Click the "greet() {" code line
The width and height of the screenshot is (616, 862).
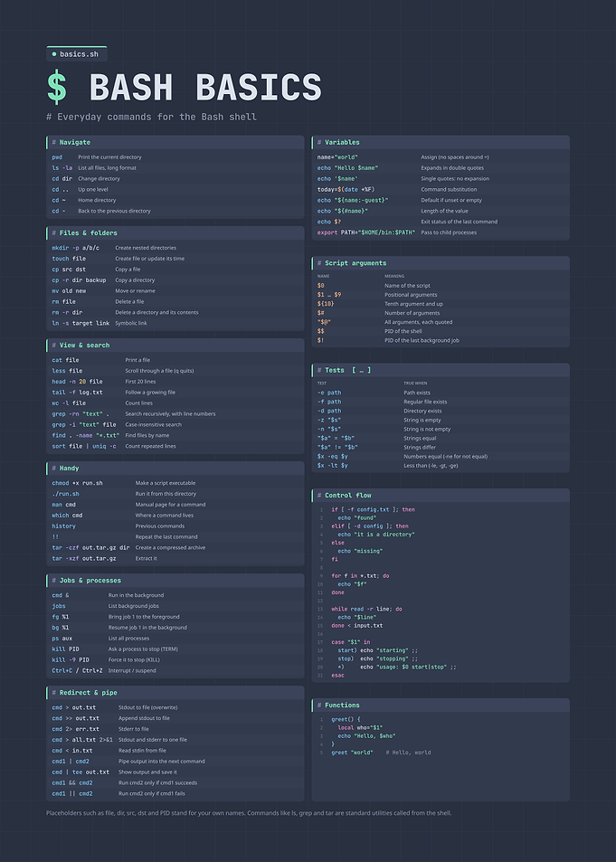(346, 719)
